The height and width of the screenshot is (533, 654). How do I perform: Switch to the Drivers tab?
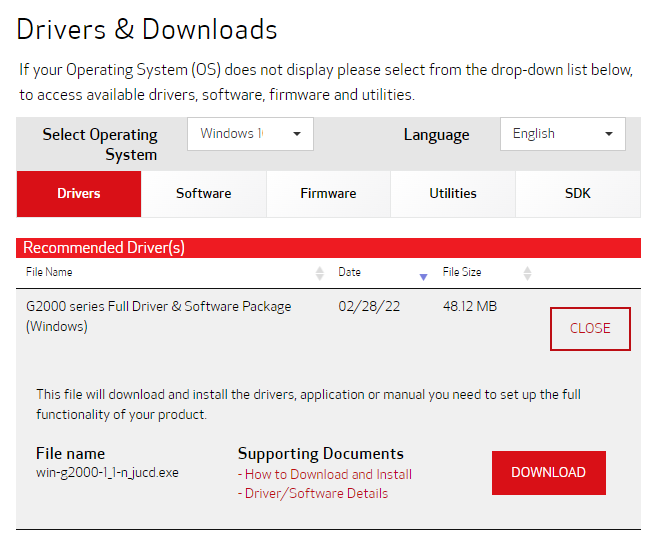point(79,194)
